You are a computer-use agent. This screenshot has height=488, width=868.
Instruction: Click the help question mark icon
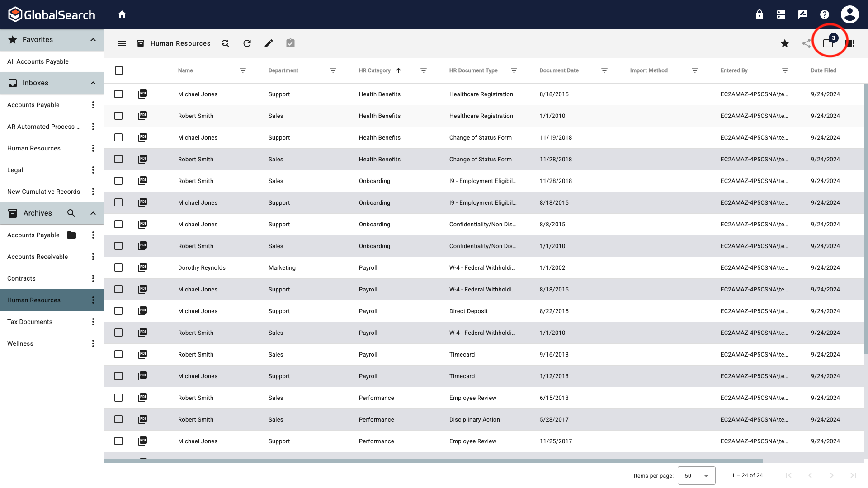[825, 14]
